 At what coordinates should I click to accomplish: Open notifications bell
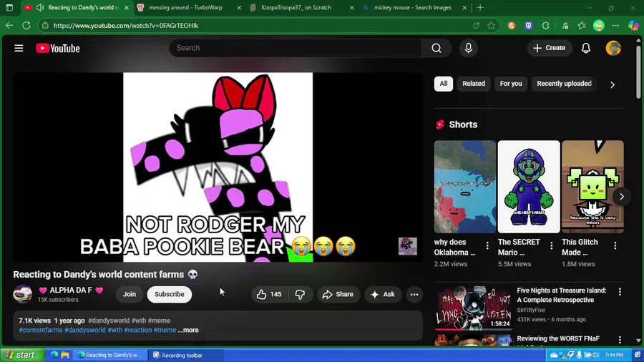tap(585, 48)
